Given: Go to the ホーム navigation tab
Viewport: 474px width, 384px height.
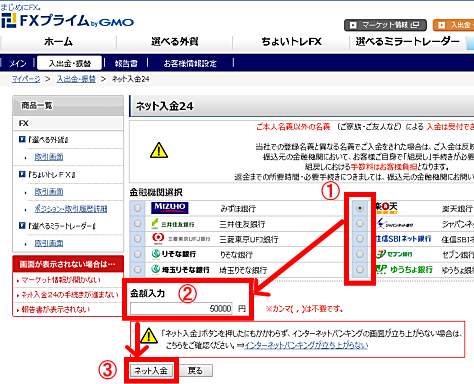Looking at the screenshot, I should [58, 42].
